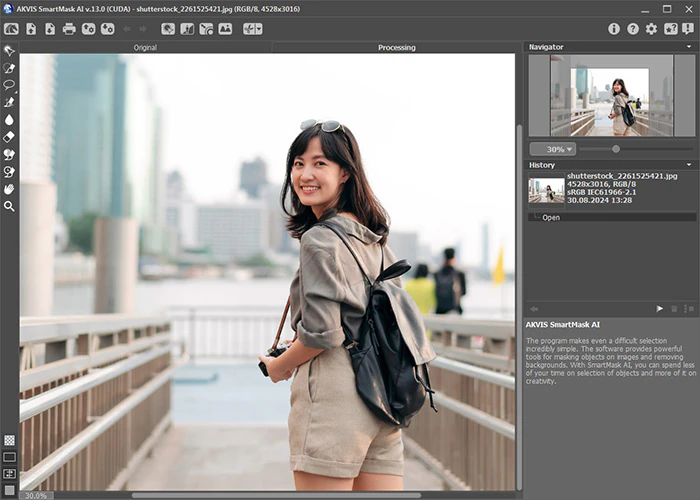Click the AKVIS SmartMask AI hint heading
The width and height of the screenshot is (700, 500).
(x=562, y=325)
